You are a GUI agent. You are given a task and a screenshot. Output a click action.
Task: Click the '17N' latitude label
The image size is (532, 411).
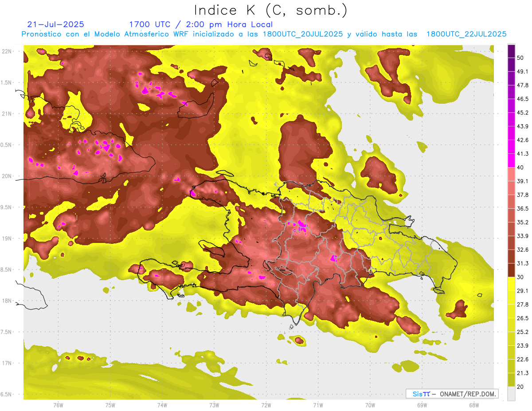tap(7, 363)
